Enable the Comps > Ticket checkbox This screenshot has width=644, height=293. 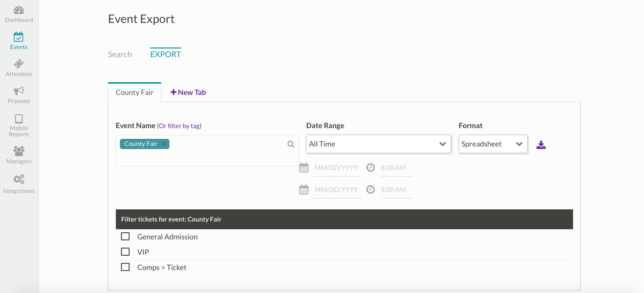point(125,267)
